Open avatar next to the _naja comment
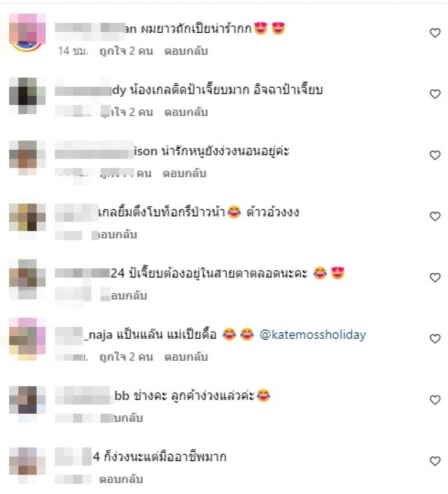 [x=27, y=339]
